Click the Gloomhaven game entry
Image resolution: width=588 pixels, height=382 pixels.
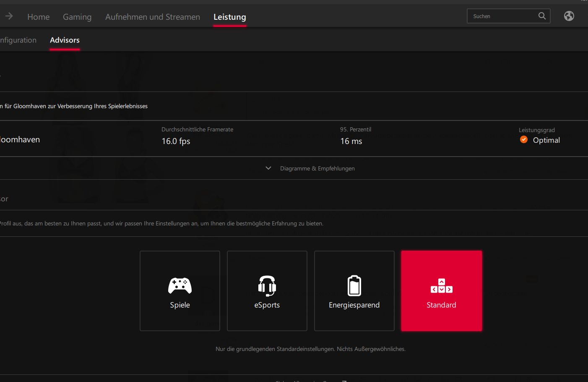[20, 139]
